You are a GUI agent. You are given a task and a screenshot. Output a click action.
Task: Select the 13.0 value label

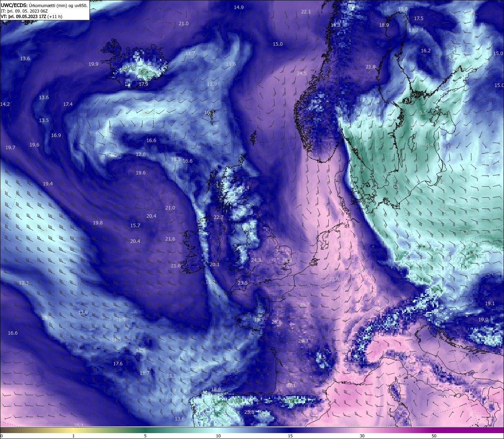tap(448, 148)
